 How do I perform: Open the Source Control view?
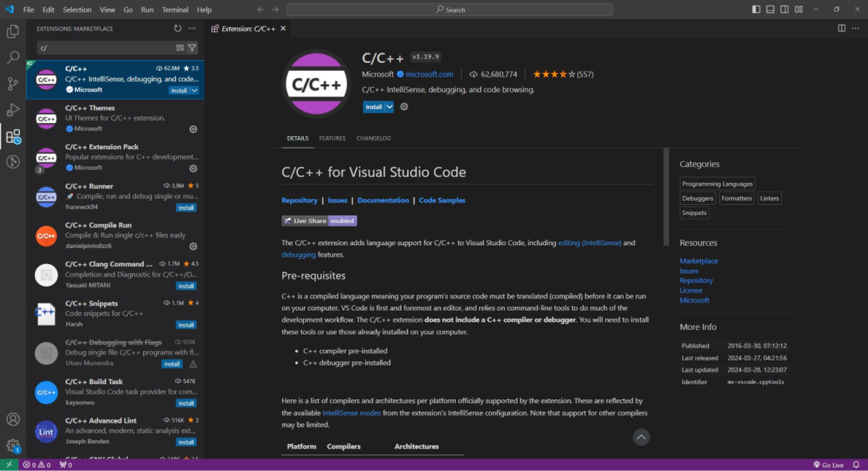point(12,84)
